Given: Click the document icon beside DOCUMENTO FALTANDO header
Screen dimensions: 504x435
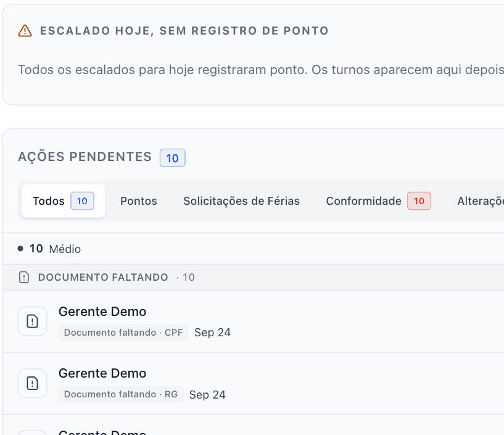Looking at the screenshot, I should tap(24, 277).
